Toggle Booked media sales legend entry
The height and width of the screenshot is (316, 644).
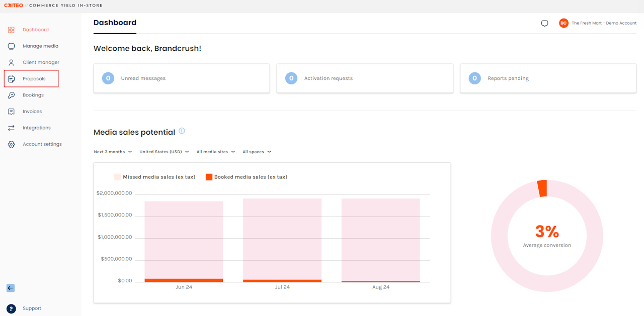pos(247,177)
